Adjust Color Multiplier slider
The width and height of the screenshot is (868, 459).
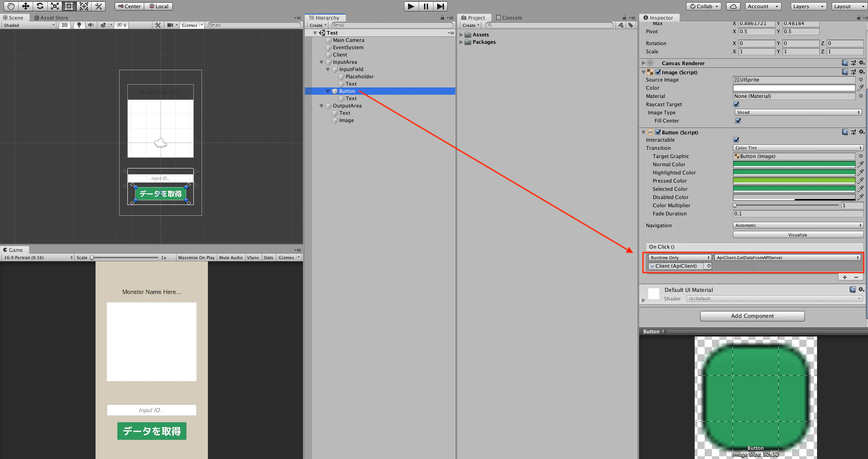[x=786, y=205]
